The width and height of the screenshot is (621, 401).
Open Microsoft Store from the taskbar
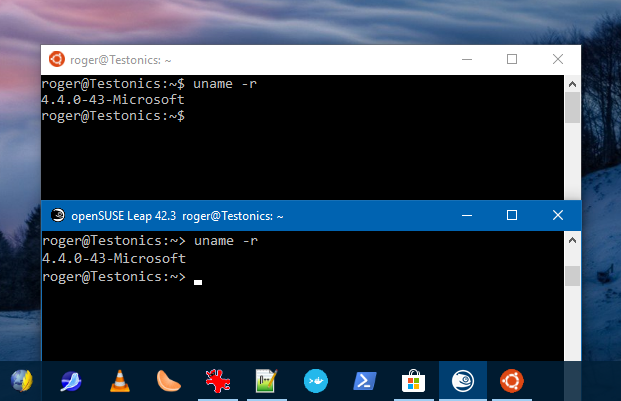(x=413, y=381)
